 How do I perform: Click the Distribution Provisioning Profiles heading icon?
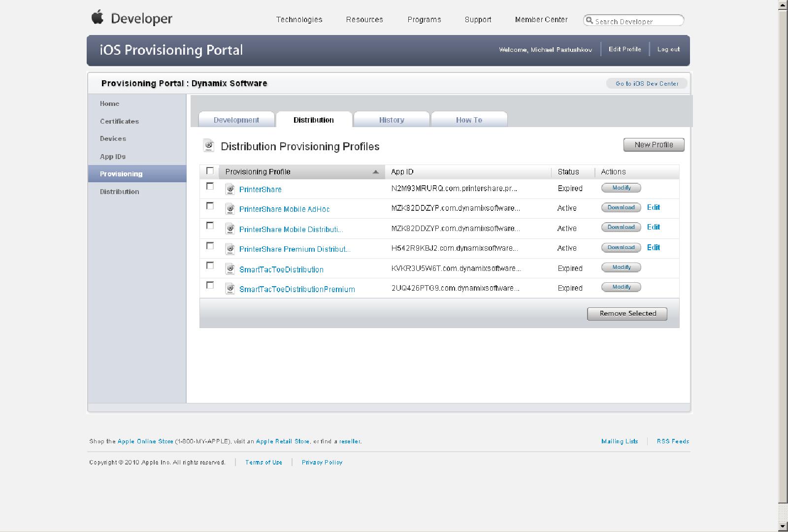(209, 146)
